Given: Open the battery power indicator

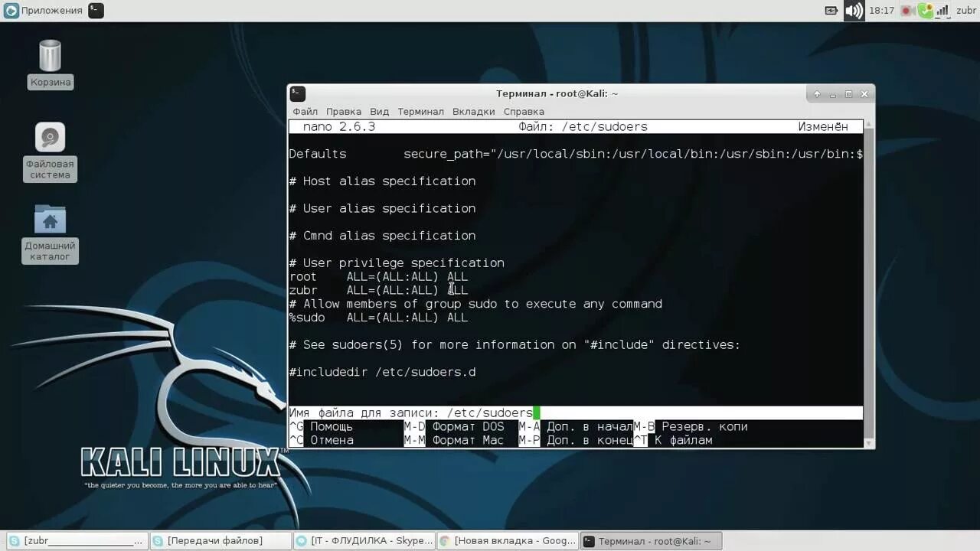Looking at the screenshot, I should click(831, 11).
